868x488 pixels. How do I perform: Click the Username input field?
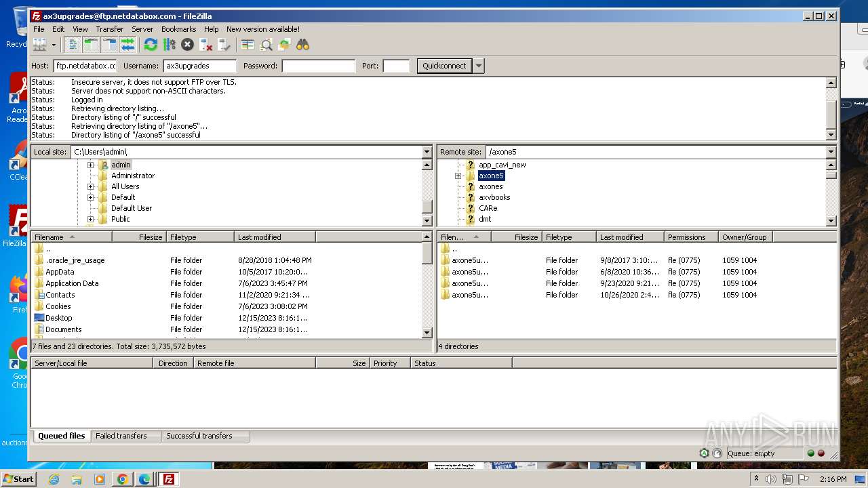click(200, 66)
